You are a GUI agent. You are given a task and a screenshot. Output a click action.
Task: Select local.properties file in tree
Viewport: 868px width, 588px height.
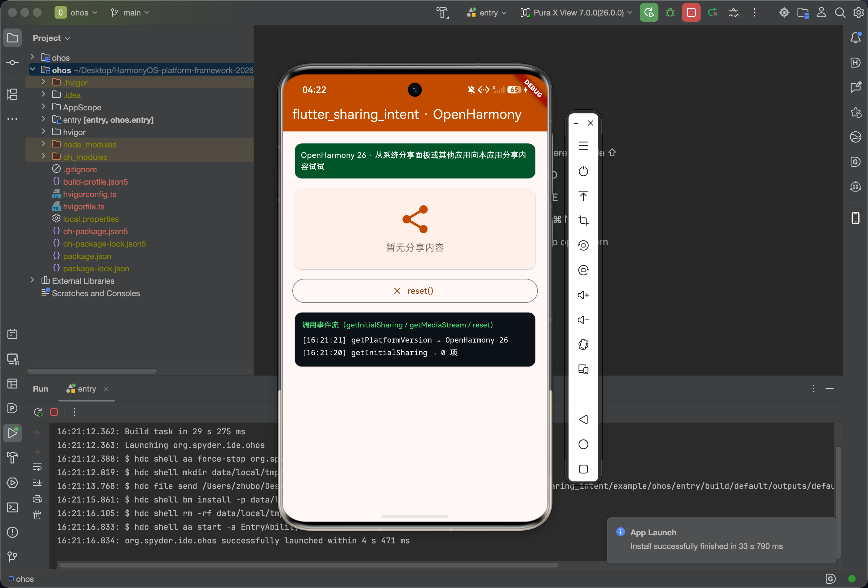click(x=91, y=219)
